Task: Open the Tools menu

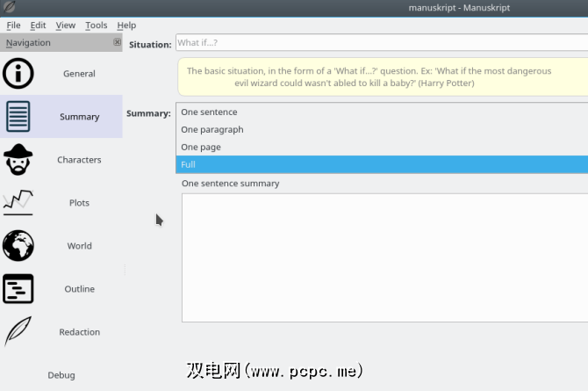Action: click(96, 25)
